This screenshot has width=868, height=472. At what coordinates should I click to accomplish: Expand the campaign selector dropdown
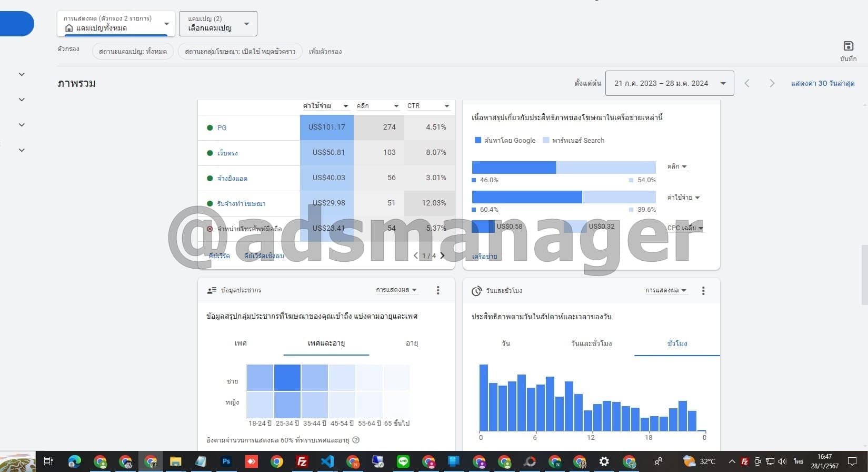point(218,24)
